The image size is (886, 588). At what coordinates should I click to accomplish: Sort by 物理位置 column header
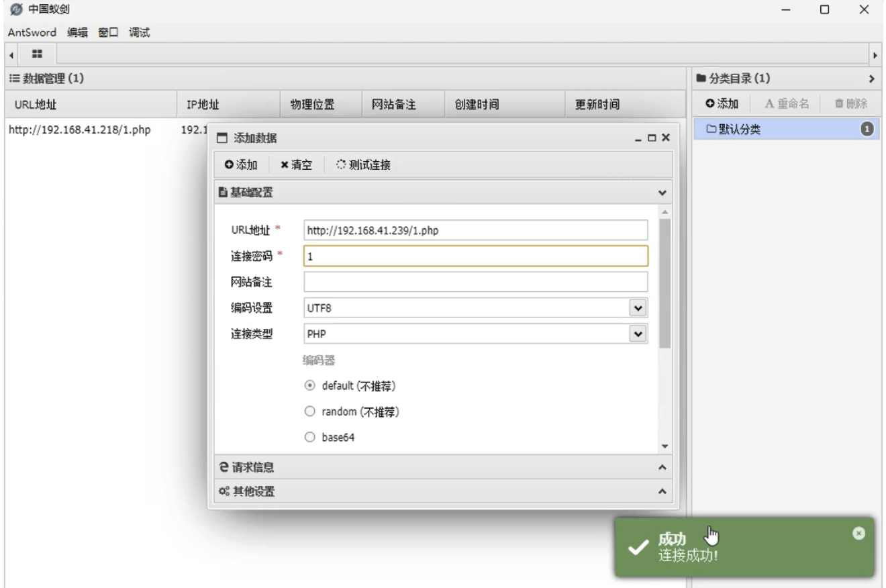pyautogui.click(x=321, y=105)
